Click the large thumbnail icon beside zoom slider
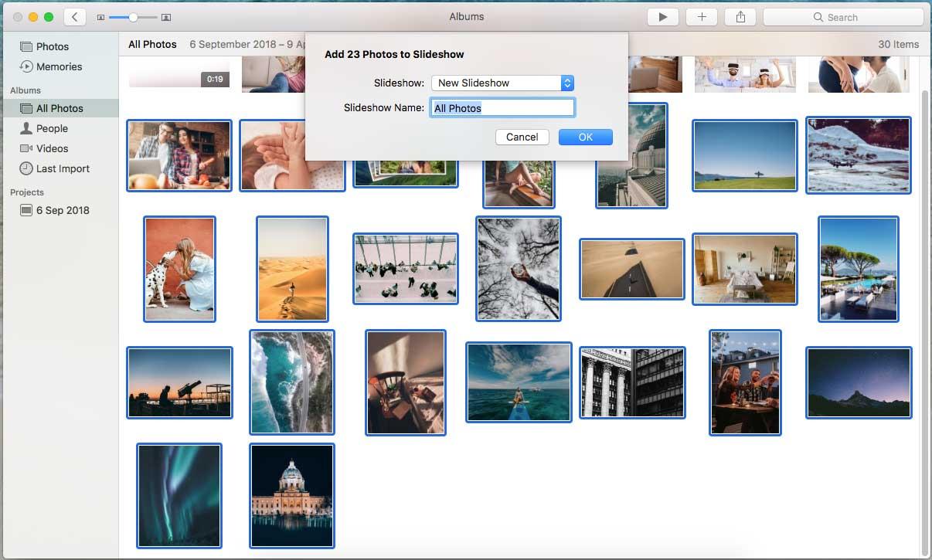 pos(166,17)
